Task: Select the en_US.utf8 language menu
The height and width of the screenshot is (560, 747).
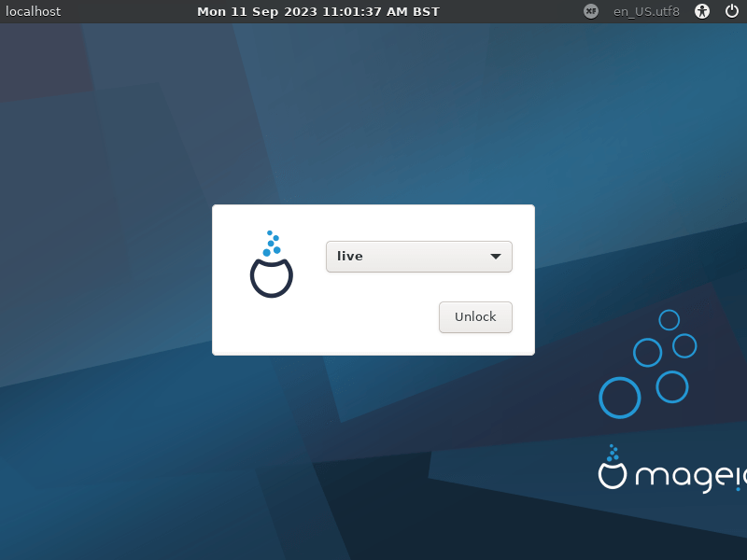Action: pyautogui.click(x=646, y=11)
